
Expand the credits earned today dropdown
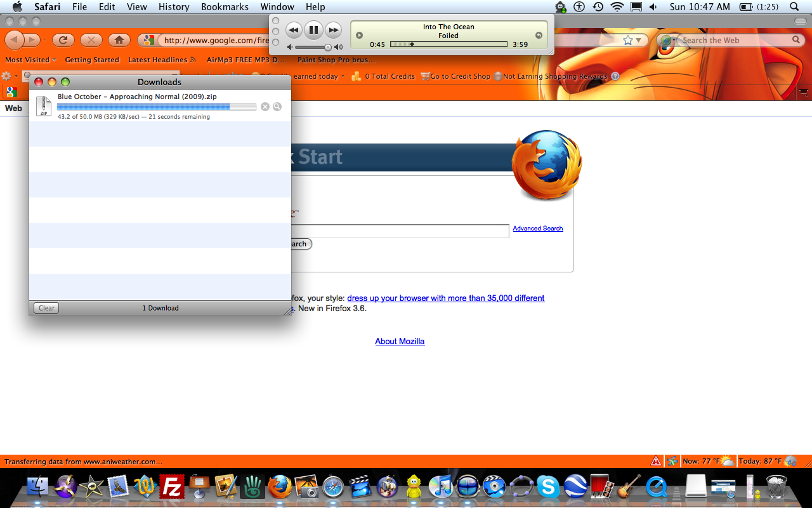point(343,76)
